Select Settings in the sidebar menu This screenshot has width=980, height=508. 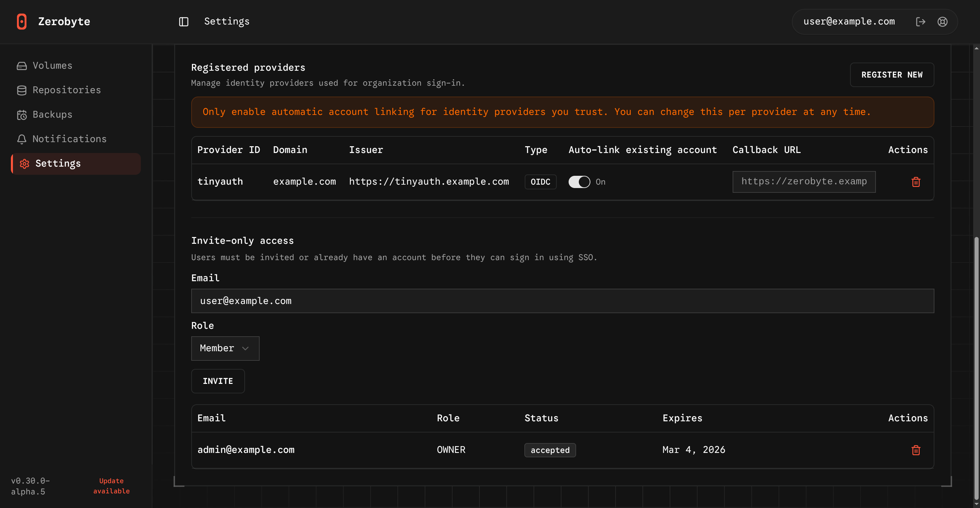pyautogui.click(x=58, y=164)
